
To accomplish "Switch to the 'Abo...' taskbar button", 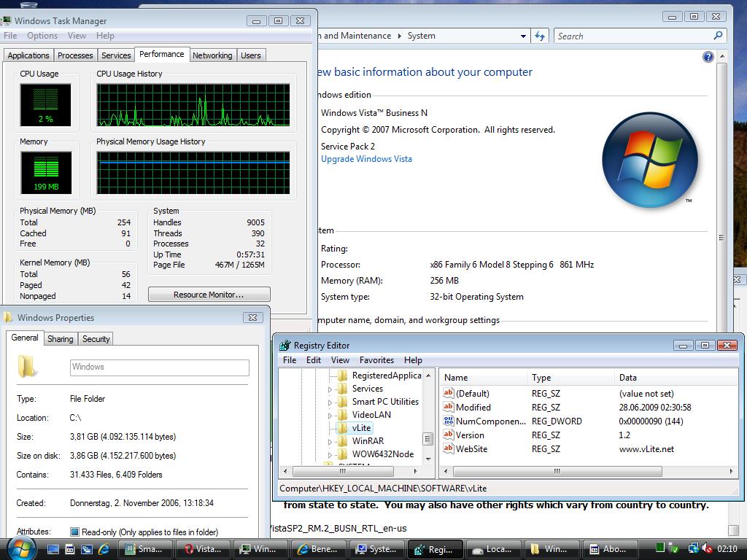I will click(609, 549).
